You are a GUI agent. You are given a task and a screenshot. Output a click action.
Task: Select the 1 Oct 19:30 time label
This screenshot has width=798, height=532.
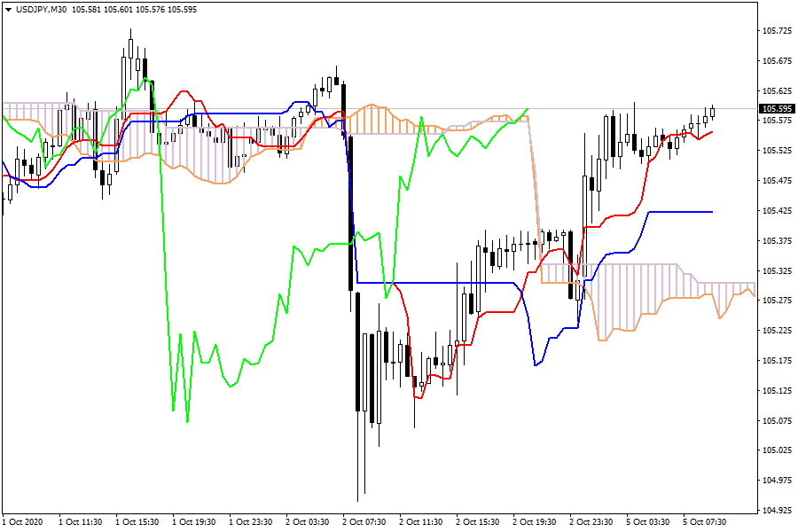(x=195, y=521)
